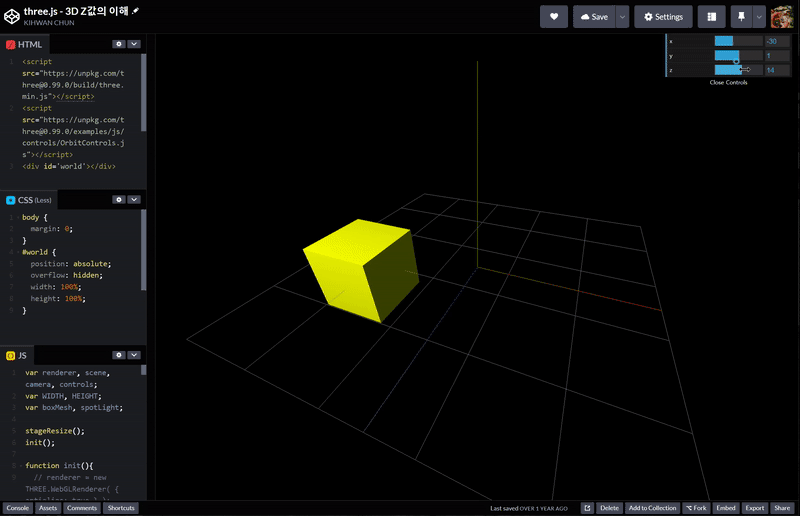Fold body rule at CSS line 1
Viewport: 800px width, 516px height.
[x=18, y=217]
